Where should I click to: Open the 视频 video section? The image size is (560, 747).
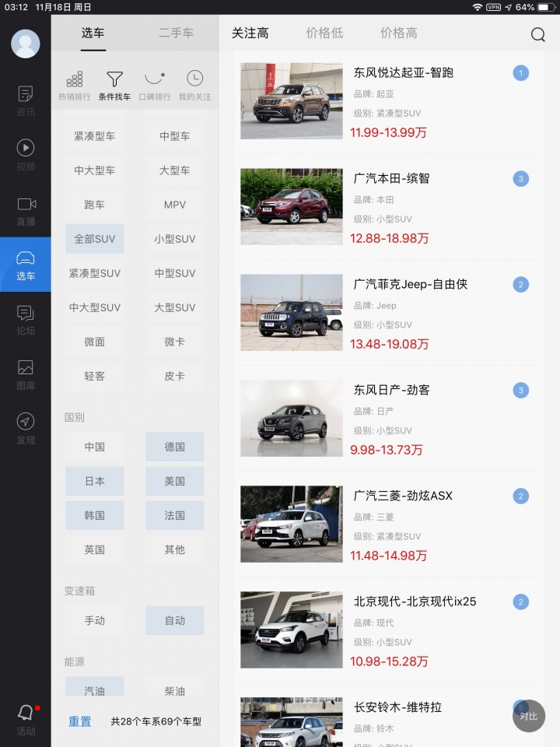25,156
